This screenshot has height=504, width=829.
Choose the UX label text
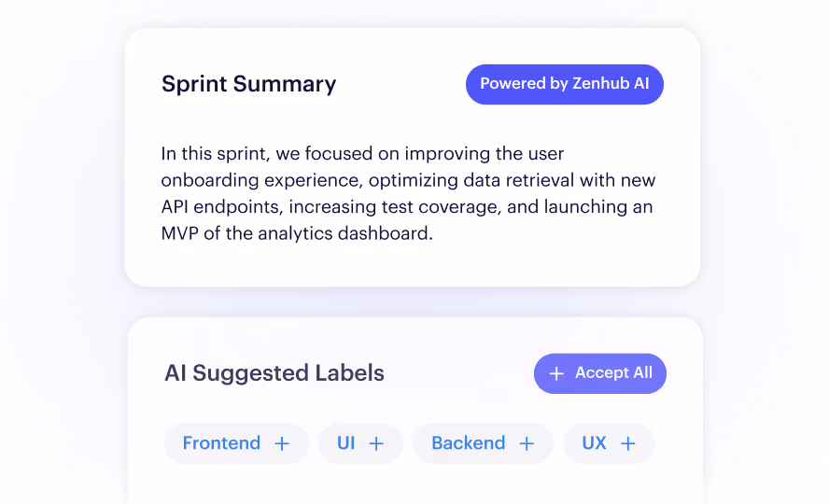pyautogui.click(x=594, y=442)
